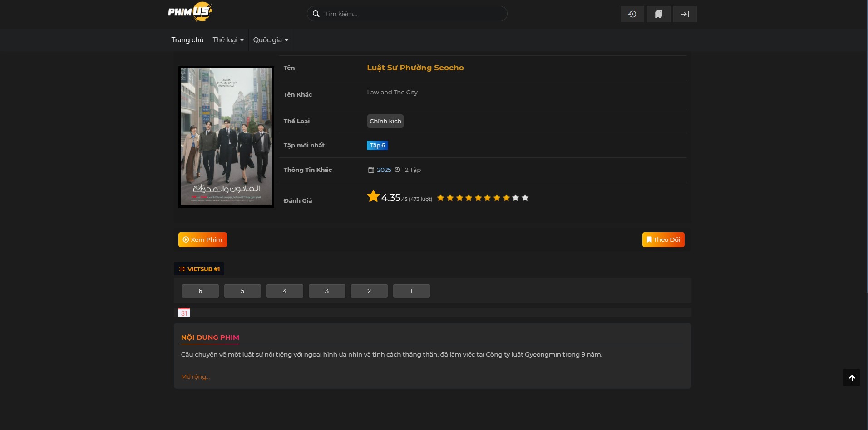868x430 pixels.
Task: Open the bookmarks icon in header
Action: click(658, 14)
